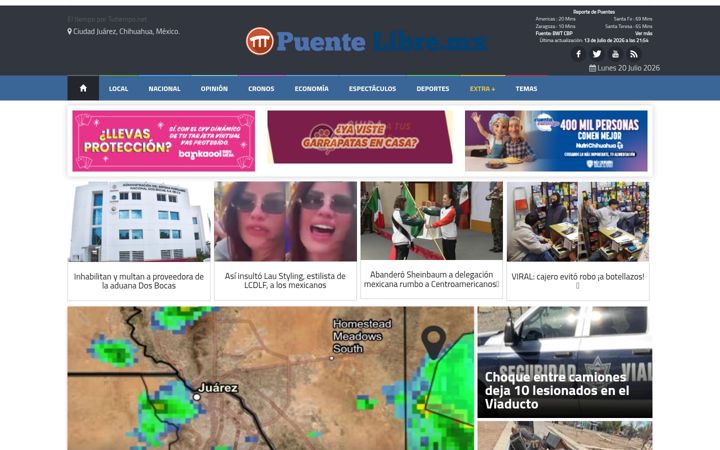This screenshot has width=720, height=450.
Task: Go to home via house icon
Action: tap(83, 88)
